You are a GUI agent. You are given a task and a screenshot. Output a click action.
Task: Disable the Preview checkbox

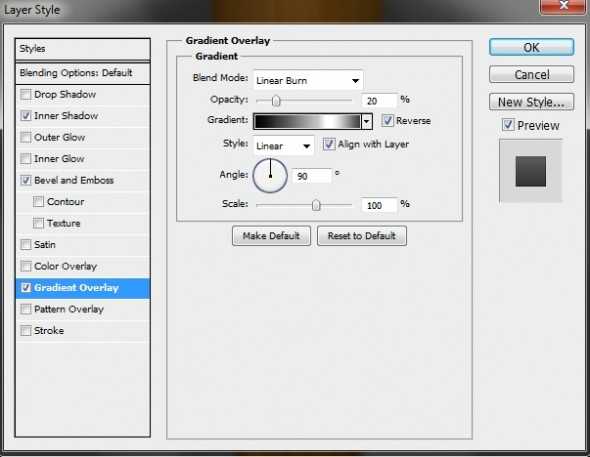[508, 124]
